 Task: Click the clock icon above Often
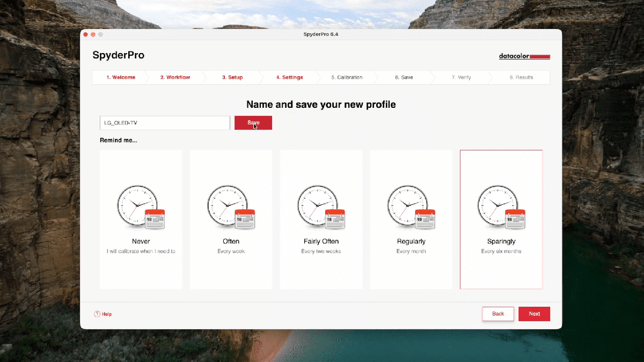point(231,207)
